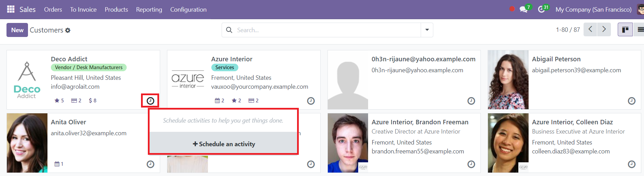Click Brandon Freeman's photo

coord(348,143)
